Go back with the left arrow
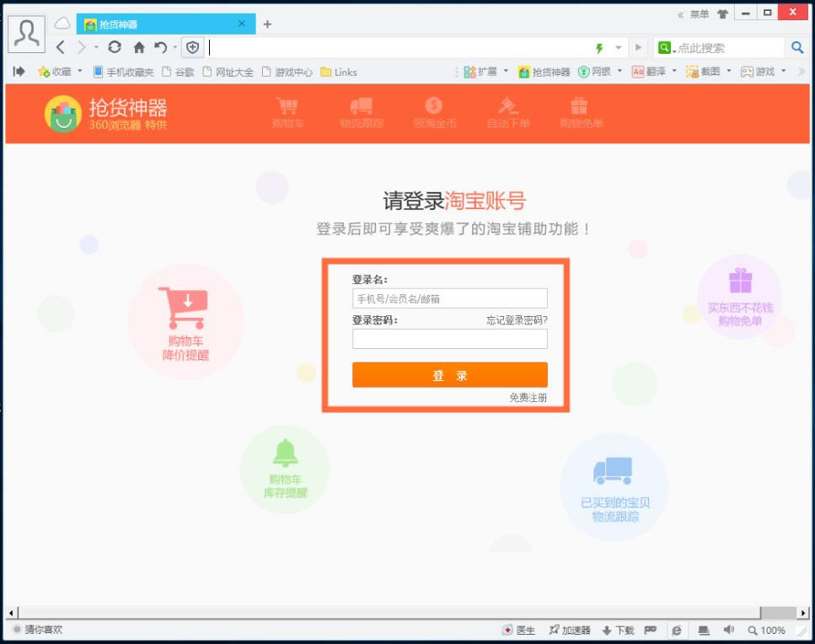 pyautogui.click(x=61, y=48)
